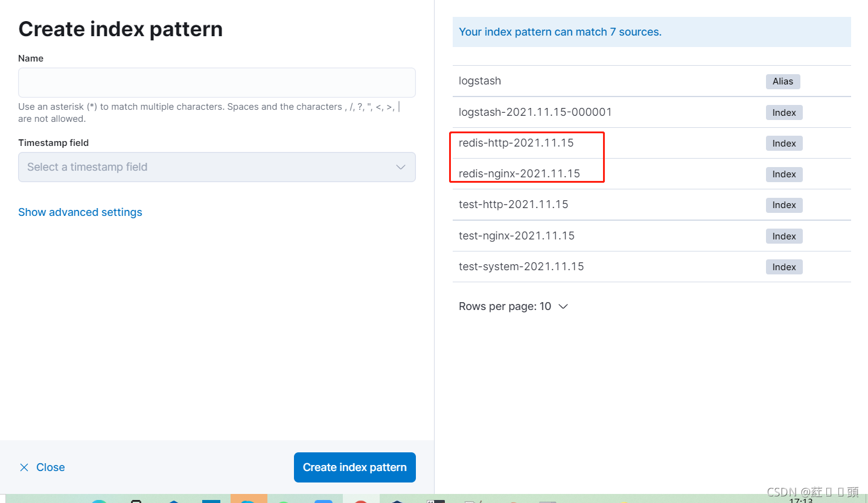Click the Create index pattern heading
The height and width of the screenshot is (503, 868).
pyautogui.click(x=121, y=29)
